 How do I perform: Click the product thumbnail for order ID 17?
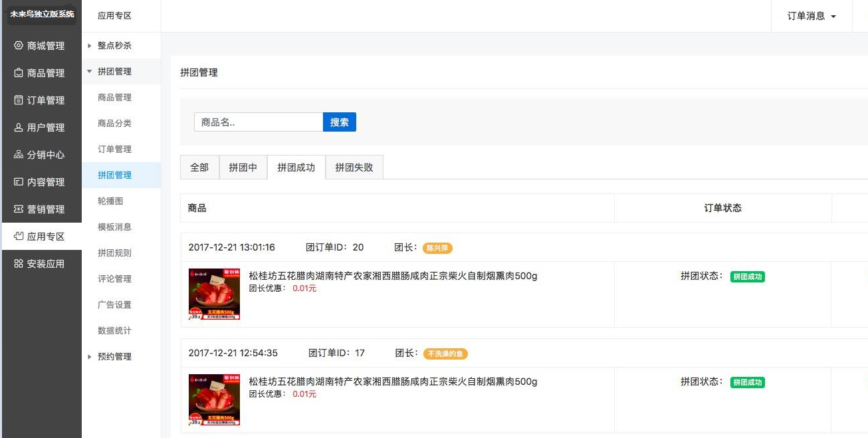(x=214, y=400)
